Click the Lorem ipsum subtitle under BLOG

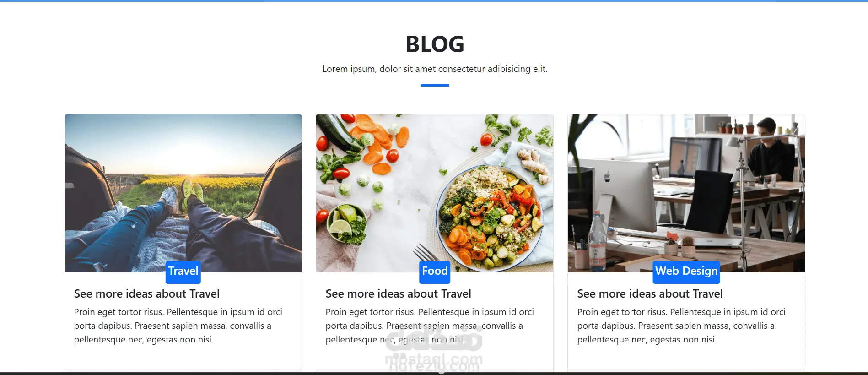435,69
